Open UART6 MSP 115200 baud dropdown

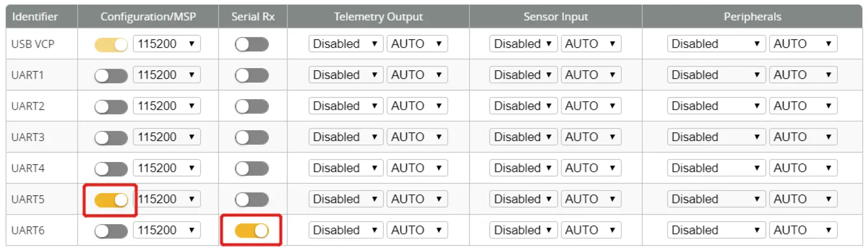[166, 231]
